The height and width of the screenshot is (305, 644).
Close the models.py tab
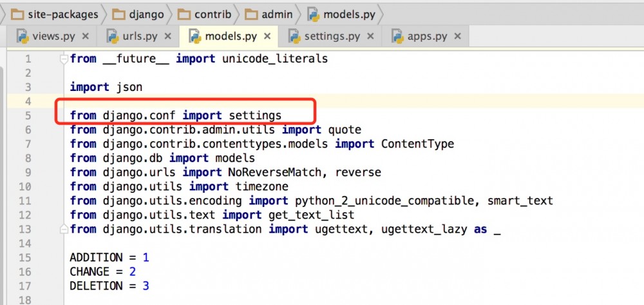click(x=267, y=36)
